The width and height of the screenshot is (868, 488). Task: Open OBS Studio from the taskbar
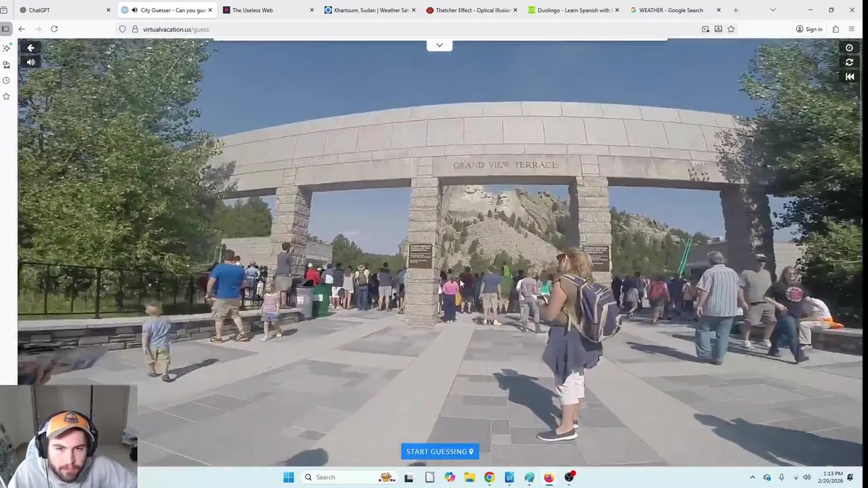click(x=569, y=477)
